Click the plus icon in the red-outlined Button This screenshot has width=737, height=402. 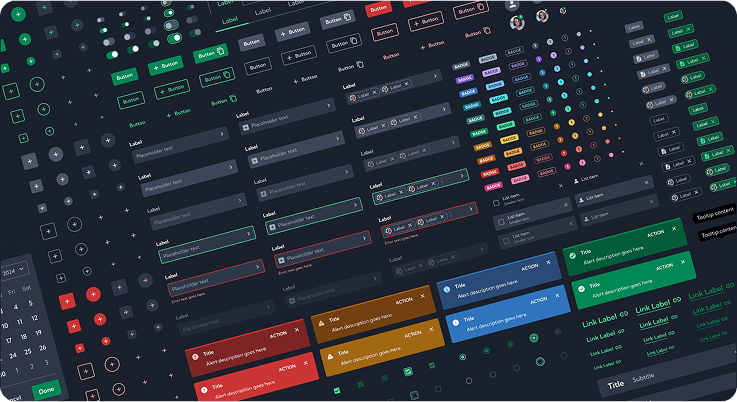click(416, 24)
